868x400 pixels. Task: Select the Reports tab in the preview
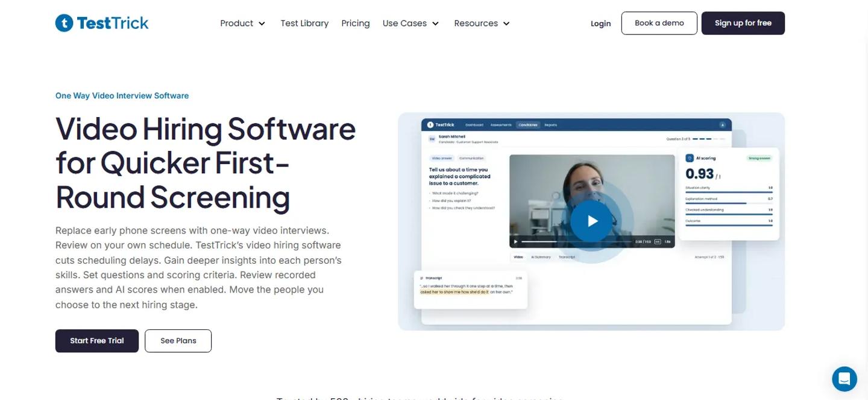coord(551,125)
